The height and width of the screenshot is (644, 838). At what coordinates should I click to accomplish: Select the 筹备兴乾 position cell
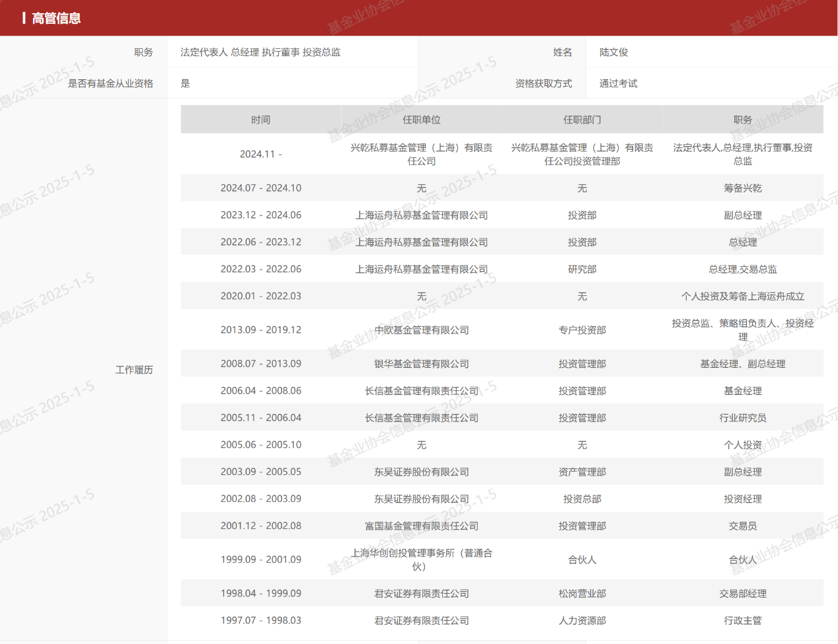(x=742, y=188)
